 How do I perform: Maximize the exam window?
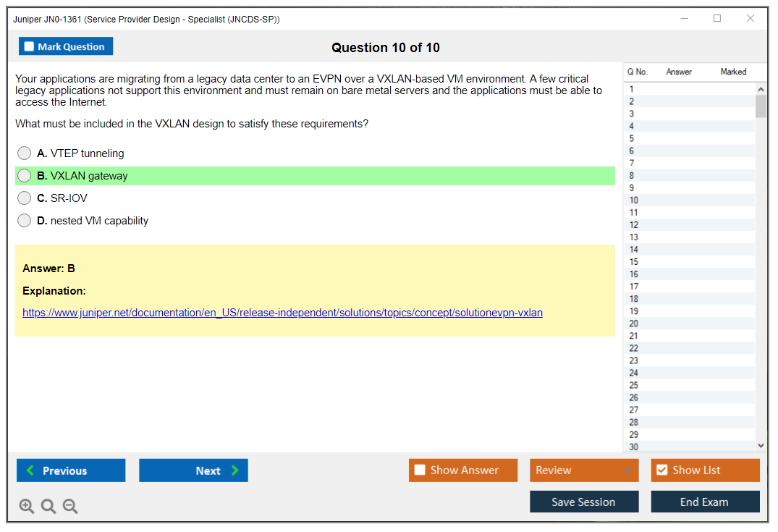717,19
